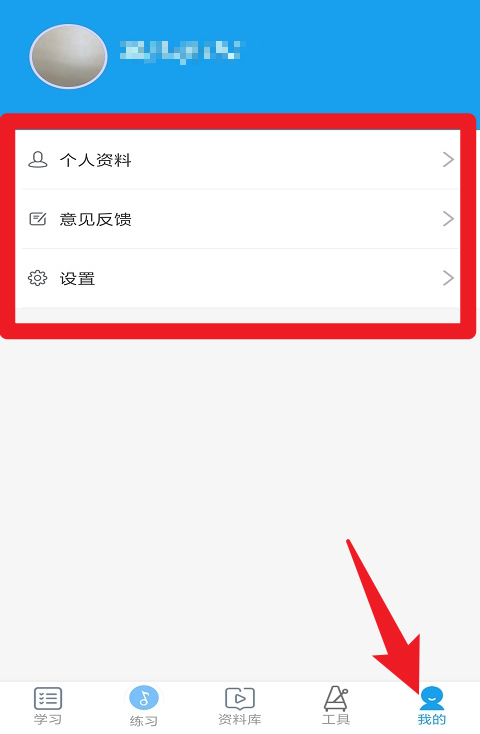Open the 个人资料 row label
Viewport: 480px width, 734px height.
(96, 160)
